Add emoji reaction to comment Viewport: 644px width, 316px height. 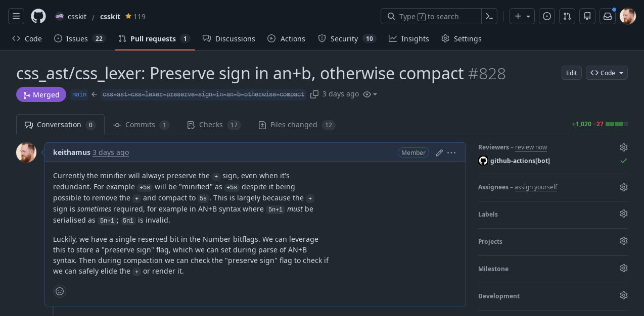60,291
